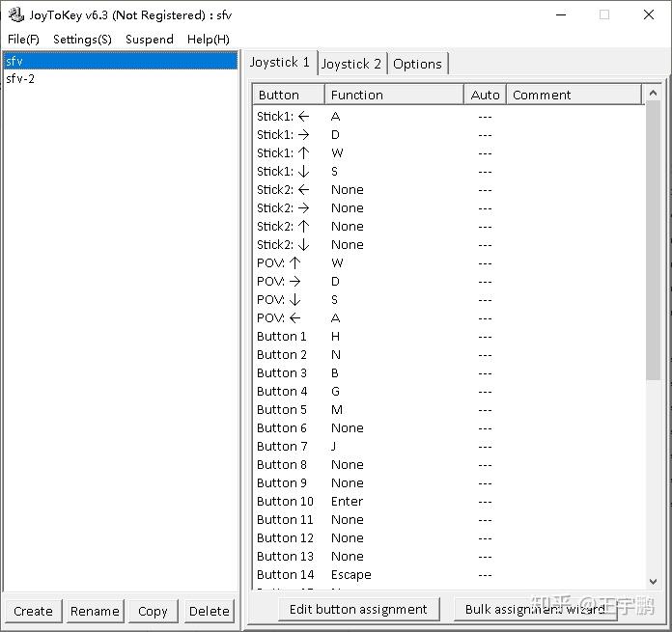Select the Stick2 up arrow row
672x632 pixels.
point(449,227)
